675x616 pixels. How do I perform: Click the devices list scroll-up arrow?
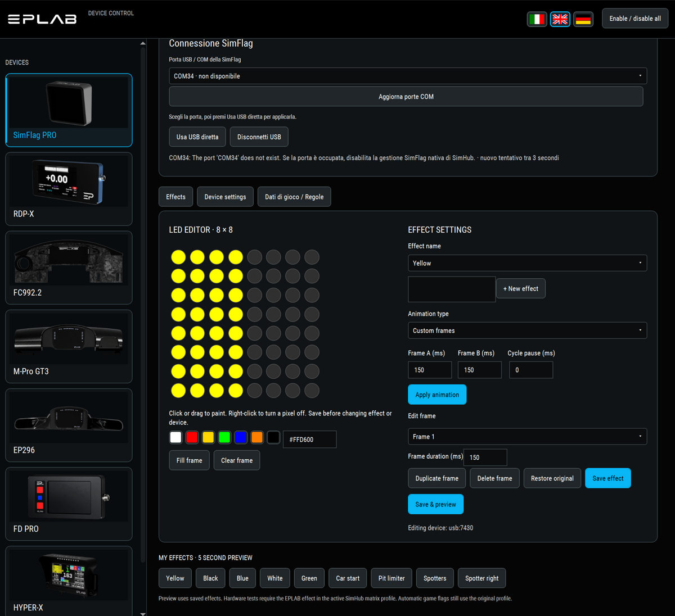[143, 43]
